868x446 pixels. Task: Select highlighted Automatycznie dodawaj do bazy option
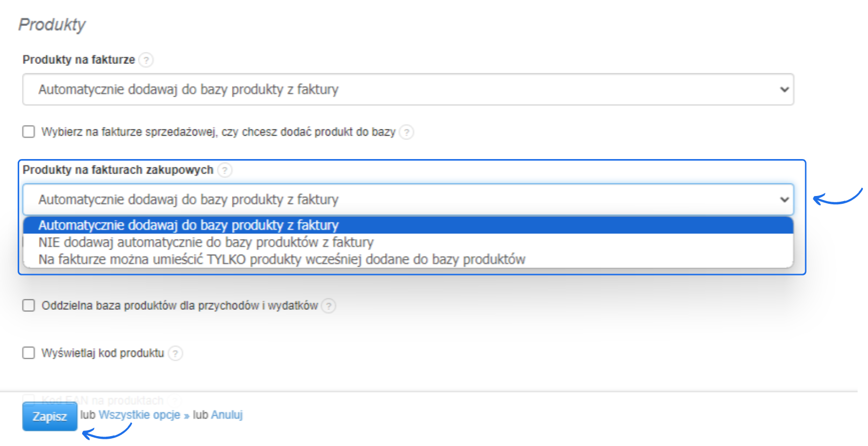point(188,225)
